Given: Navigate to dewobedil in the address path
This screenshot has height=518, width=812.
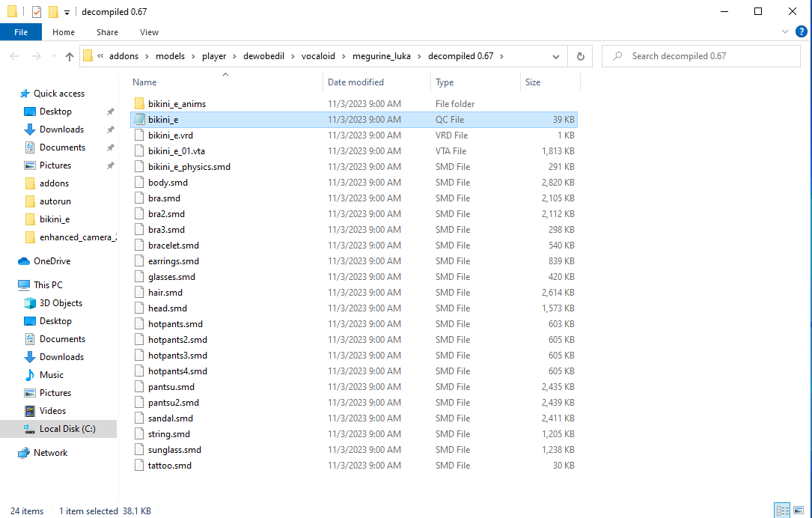Looking at the screenshot, I should 263,56.
